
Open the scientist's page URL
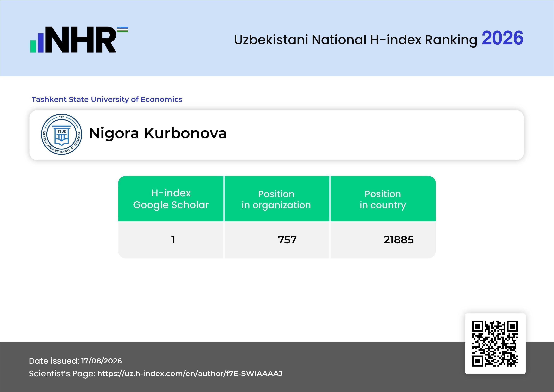tap(190, 374)
